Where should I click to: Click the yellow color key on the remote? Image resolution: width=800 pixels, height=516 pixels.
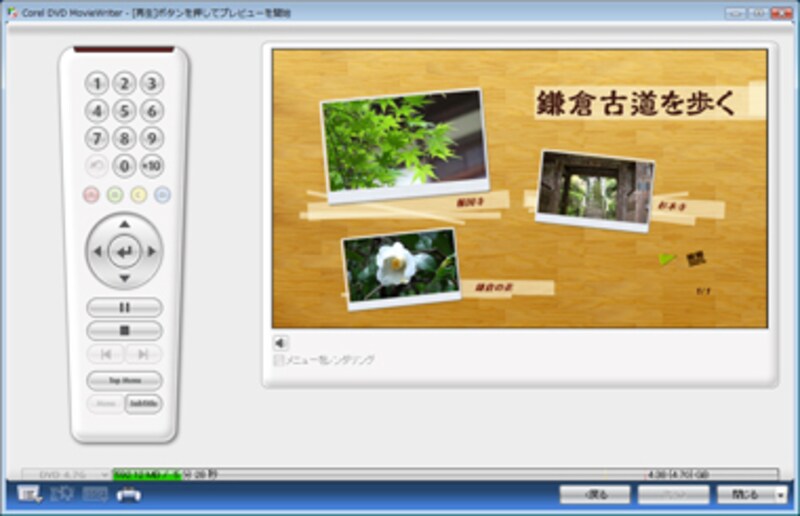[x=139, y=194]
